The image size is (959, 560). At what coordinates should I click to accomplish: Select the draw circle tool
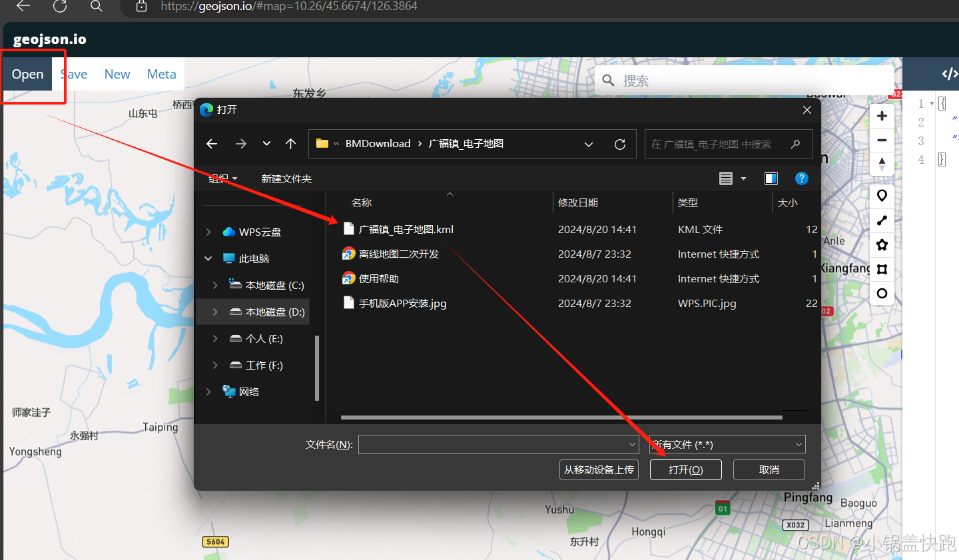pos(882,293)
